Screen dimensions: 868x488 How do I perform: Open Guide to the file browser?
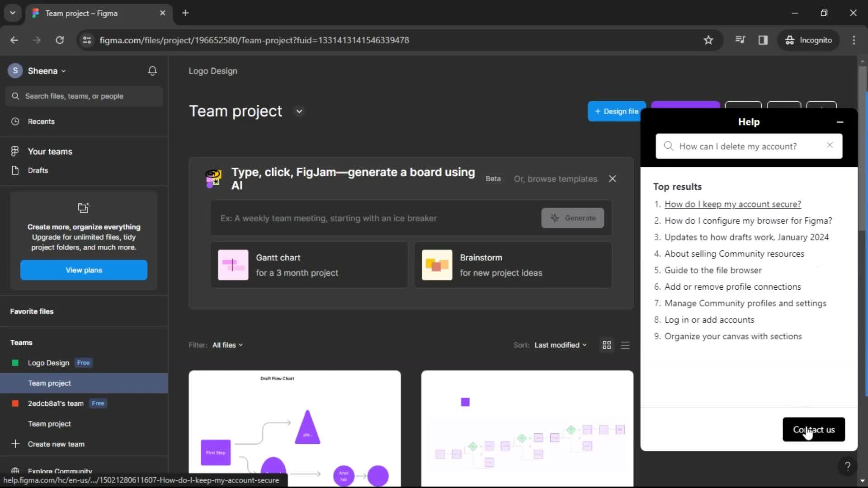click(x=713, y=270)
